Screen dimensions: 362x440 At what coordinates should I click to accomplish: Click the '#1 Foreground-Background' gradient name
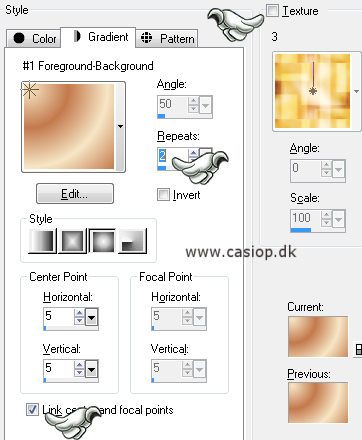pos(88,66)
